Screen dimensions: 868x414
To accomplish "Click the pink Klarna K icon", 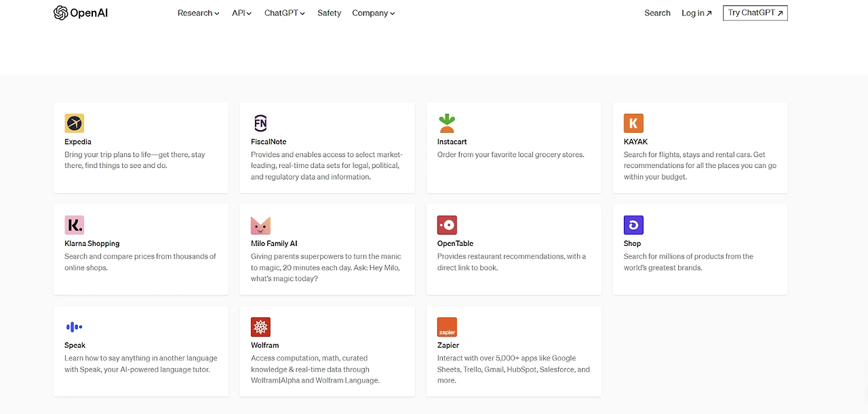I will pos(75,225).
